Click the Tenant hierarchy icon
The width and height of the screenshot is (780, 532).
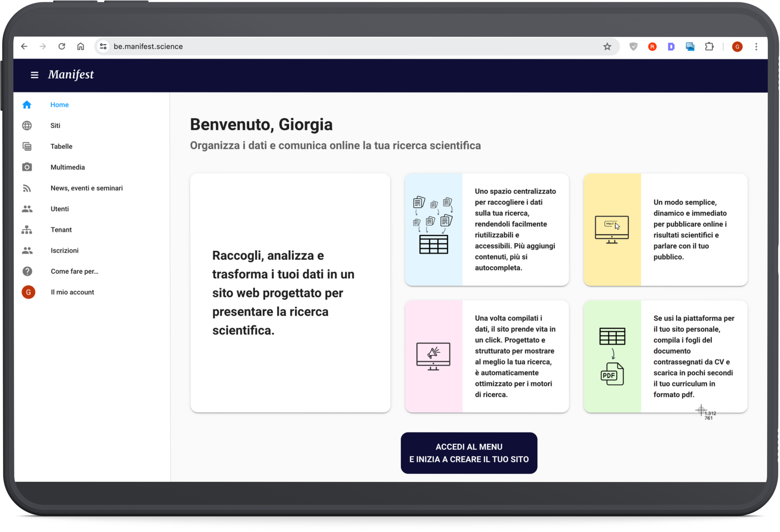pyautogui.click(x=27, y=230)
